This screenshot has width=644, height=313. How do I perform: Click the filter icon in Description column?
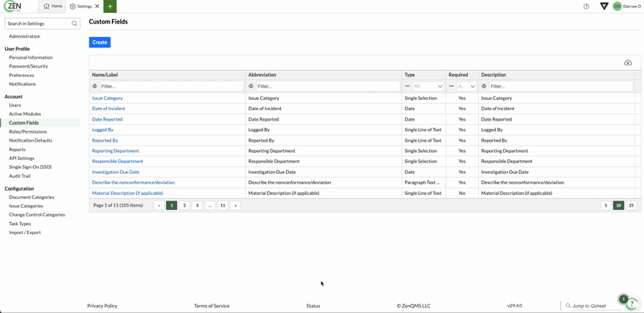[484, 86]
